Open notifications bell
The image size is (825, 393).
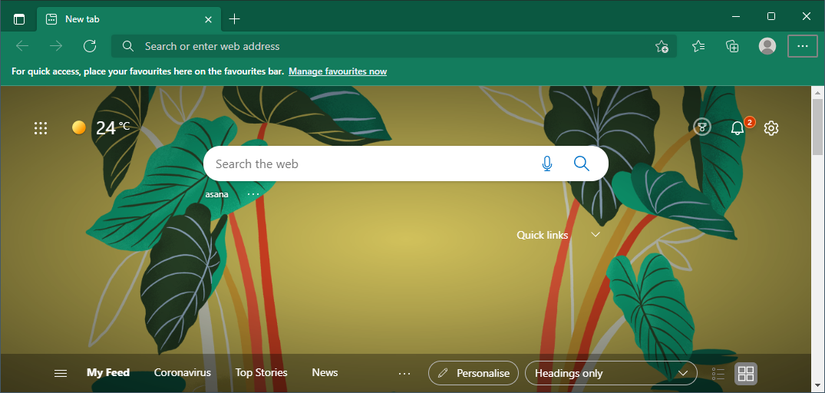click(738, 128)
